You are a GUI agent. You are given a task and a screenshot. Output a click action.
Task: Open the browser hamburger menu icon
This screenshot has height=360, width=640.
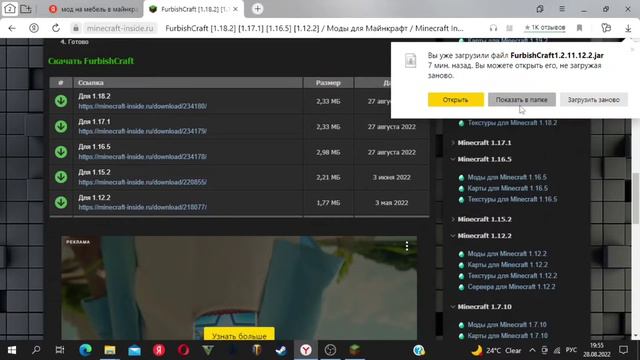click(x=562, y=9)
